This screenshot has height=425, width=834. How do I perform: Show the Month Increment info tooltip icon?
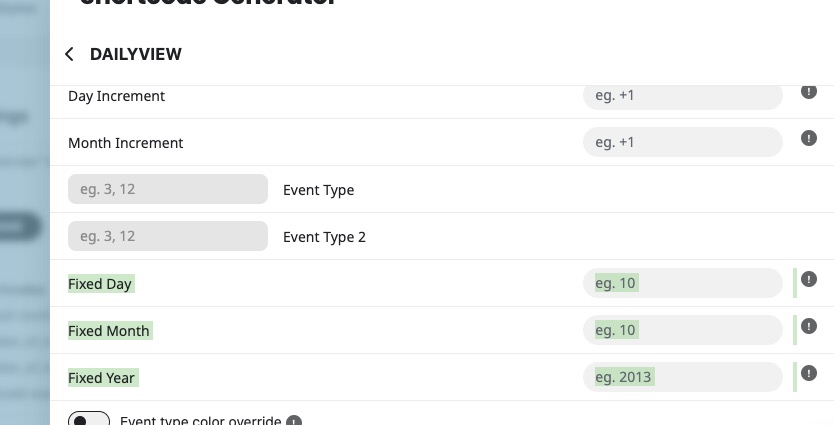[x=808, y=138]
